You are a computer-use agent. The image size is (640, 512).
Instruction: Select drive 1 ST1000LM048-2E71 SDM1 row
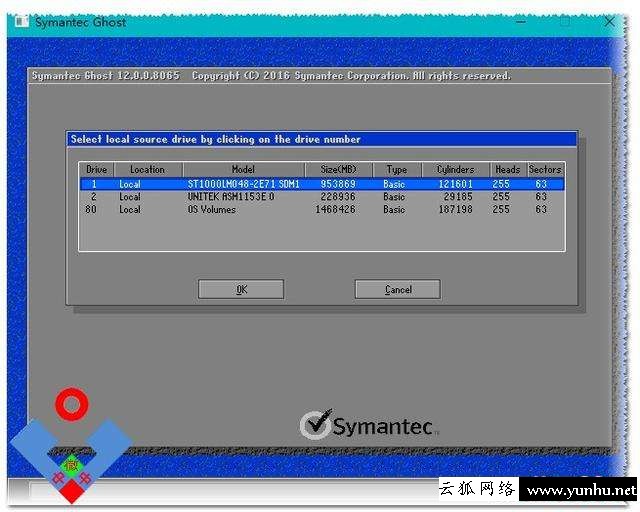tap(322, 184)
